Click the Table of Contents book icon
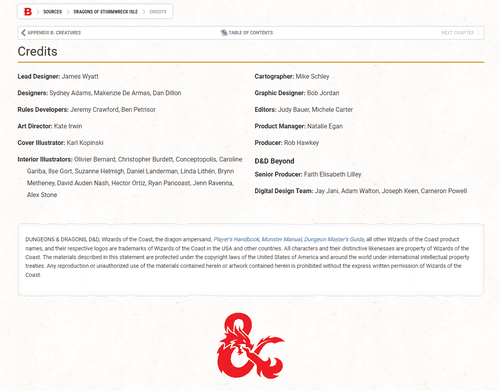This screenshot has height=391, width=500. [224, 33]
